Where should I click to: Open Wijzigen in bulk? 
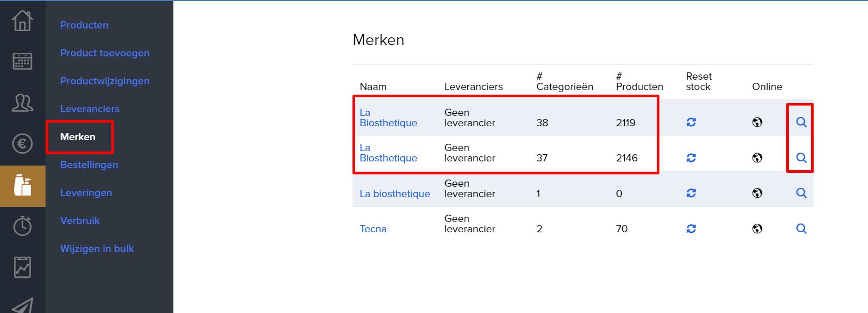coord(97,248)
